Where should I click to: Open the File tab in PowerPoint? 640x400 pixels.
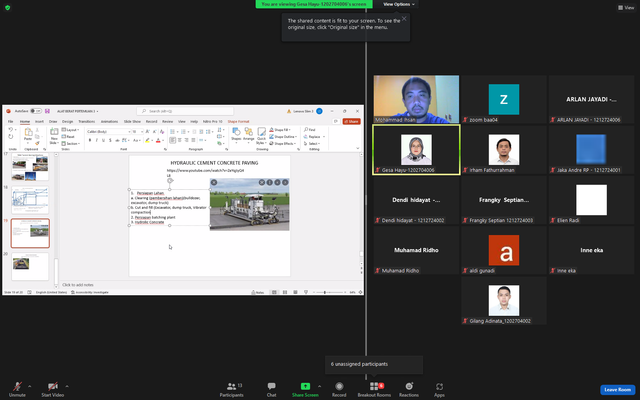(x=11, y=122)
